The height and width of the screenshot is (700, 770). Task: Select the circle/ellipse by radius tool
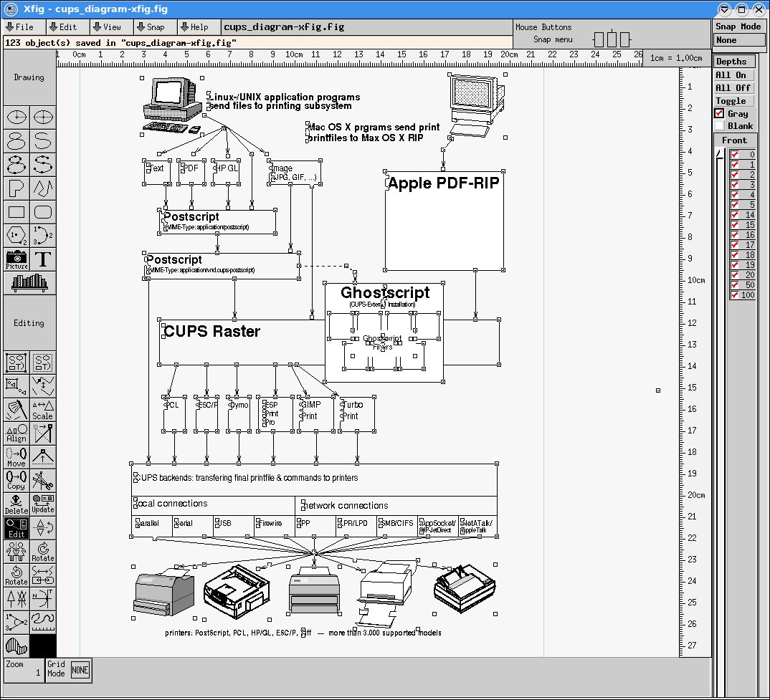(16, 118)
